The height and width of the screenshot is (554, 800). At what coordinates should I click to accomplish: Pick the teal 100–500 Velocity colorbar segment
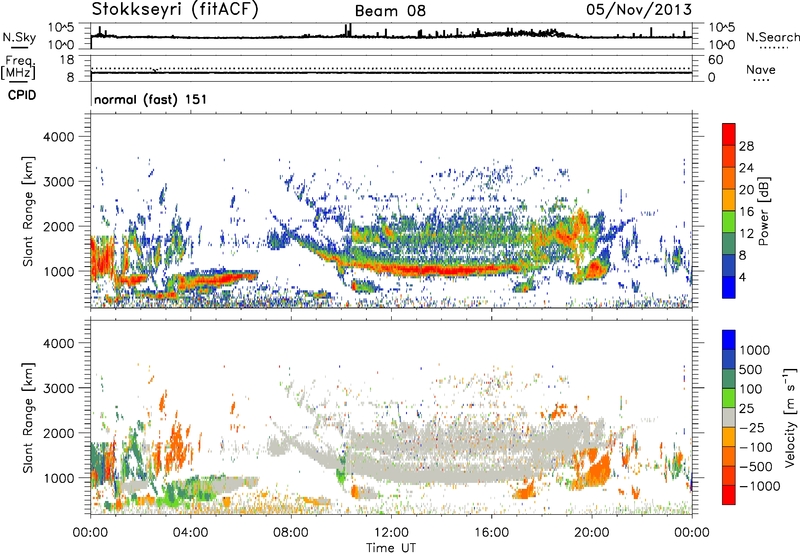[729, 379]
